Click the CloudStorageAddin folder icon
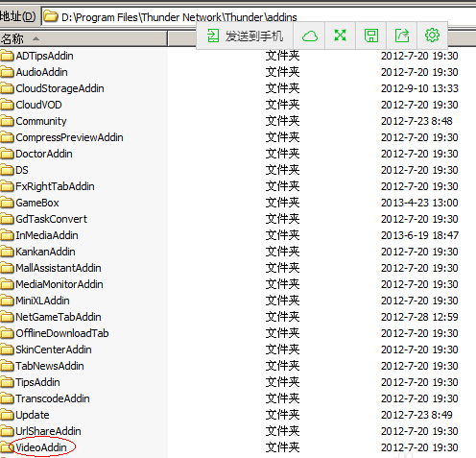This screenshot has height=458, width=476. pos(7,88)
